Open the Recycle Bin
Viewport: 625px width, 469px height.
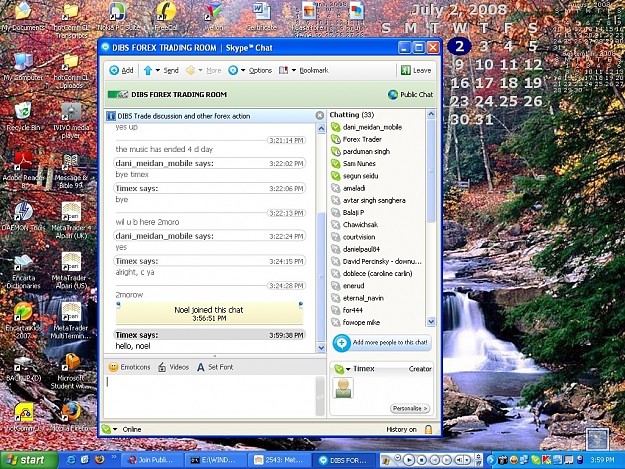(x=23, y=117)
